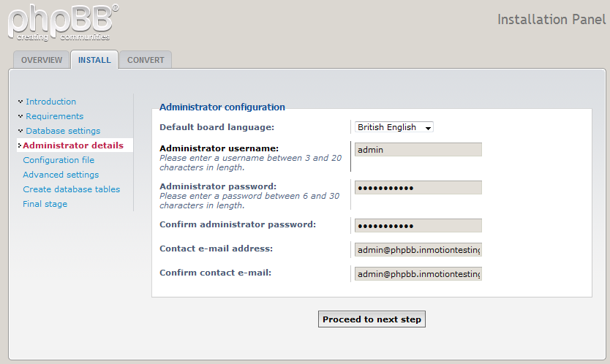Select the Install tab
The width and height of the screenshot is (610, 364).
tap(94, 60)
